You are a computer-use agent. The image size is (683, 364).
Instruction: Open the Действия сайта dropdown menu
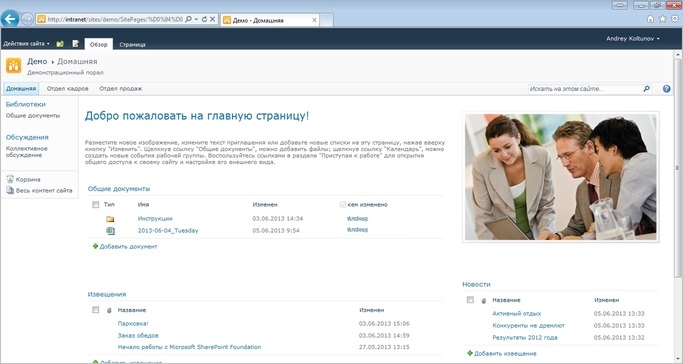[26, 44]
